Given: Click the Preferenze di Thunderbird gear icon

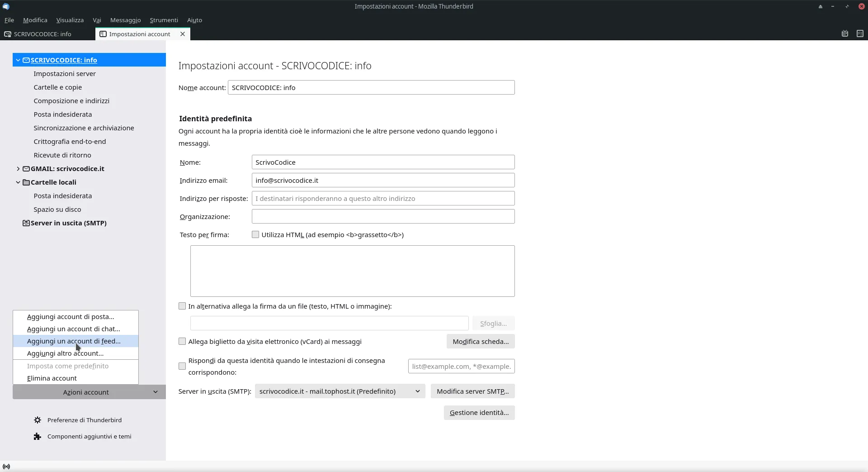Looking at the screenshot, I should [x=38, y=420].
